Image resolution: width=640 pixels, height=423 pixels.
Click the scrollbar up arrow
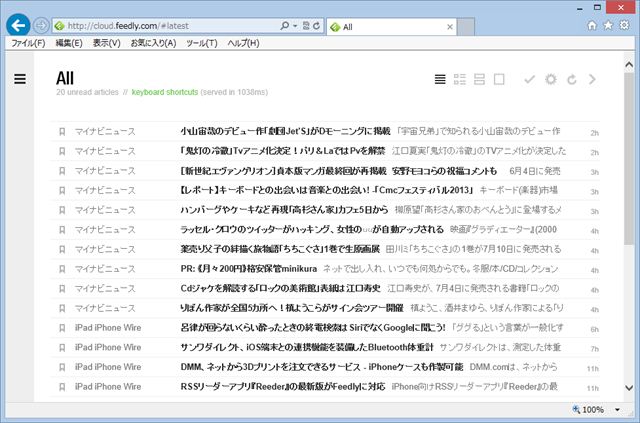(x=629, y=65)
